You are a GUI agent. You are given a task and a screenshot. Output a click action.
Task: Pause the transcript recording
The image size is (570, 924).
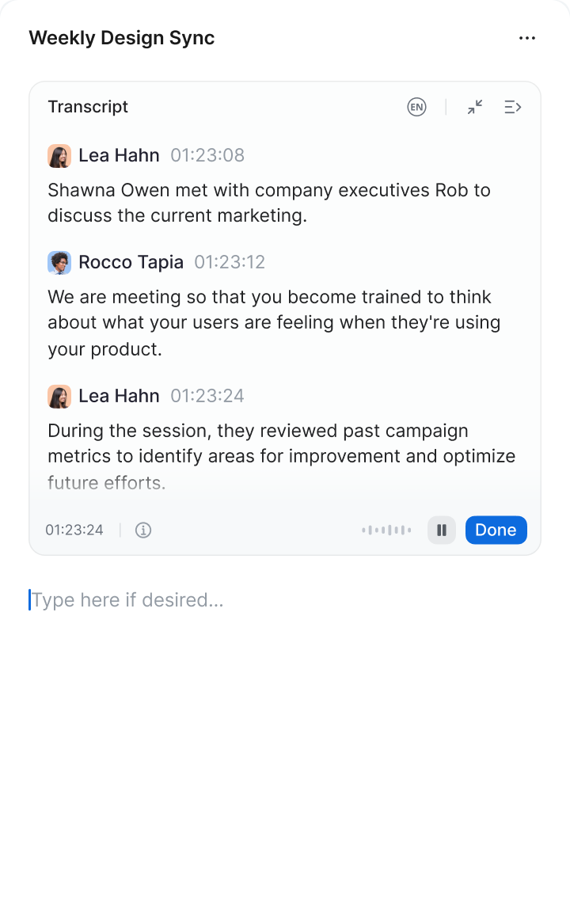coord(442,530)
